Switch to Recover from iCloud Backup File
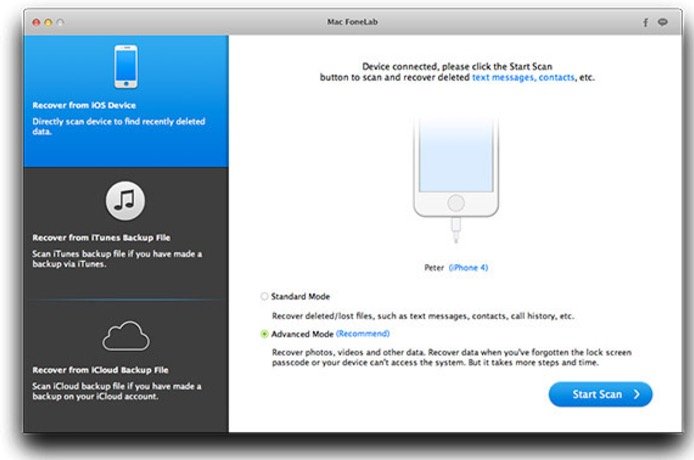The height and width of the screenshot is (460, 694). [x=126, y=367]
